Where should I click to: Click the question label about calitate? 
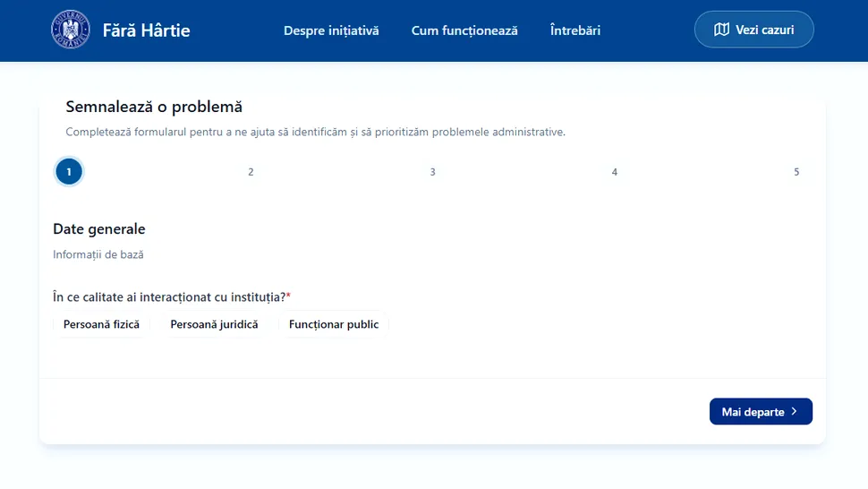pos(172,296)
